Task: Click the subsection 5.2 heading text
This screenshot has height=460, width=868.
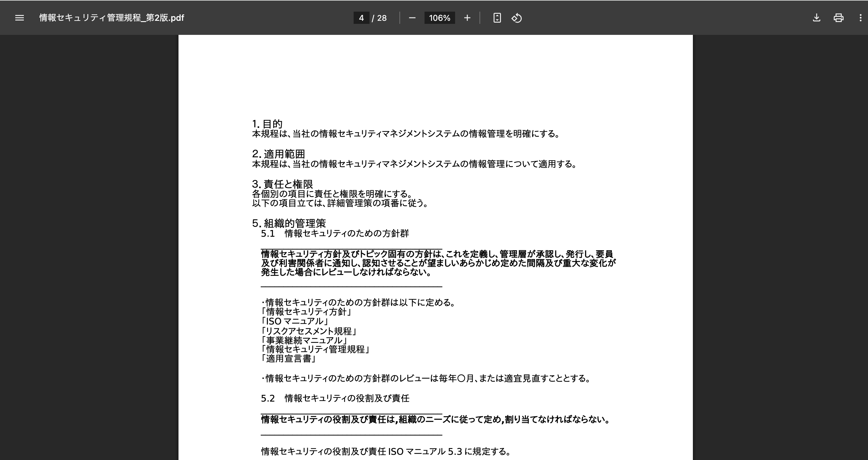Action: click(x=335, y=398)
